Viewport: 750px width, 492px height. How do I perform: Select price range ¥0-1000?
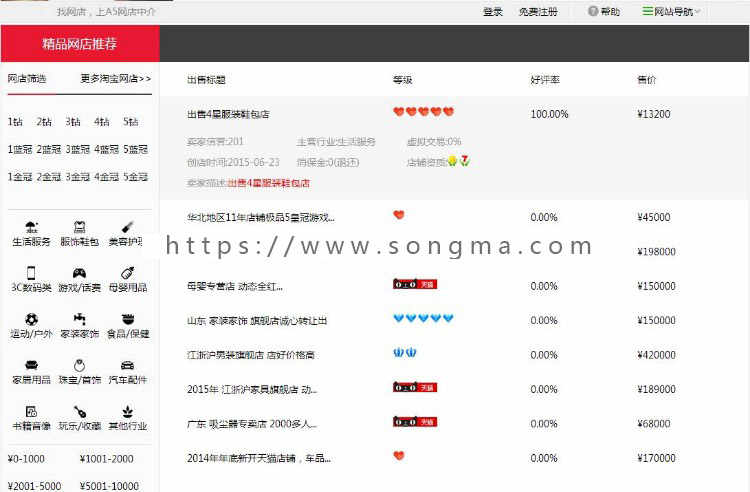tap(26, 459)
